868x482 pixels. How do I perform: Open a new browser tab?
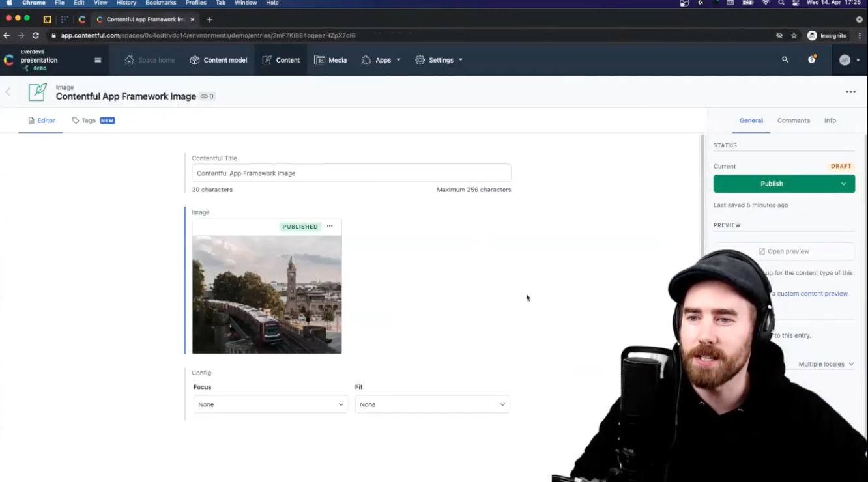pyautogui.click(x=209, y=20)
